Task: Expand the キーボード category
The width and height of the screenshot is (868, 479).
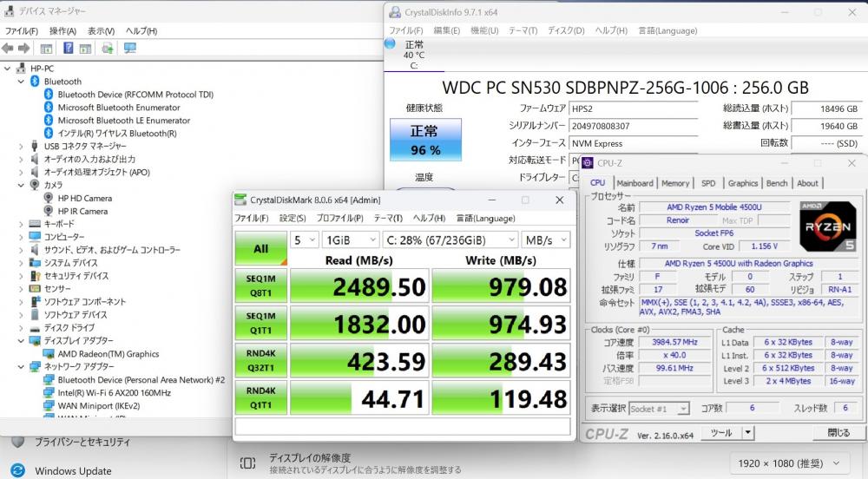Action: tap(21, 224)
